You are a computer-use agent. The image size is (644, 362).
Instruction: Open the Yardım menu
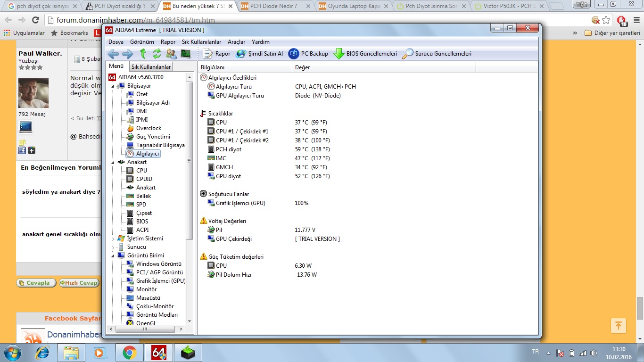click(x=261, y=42)
